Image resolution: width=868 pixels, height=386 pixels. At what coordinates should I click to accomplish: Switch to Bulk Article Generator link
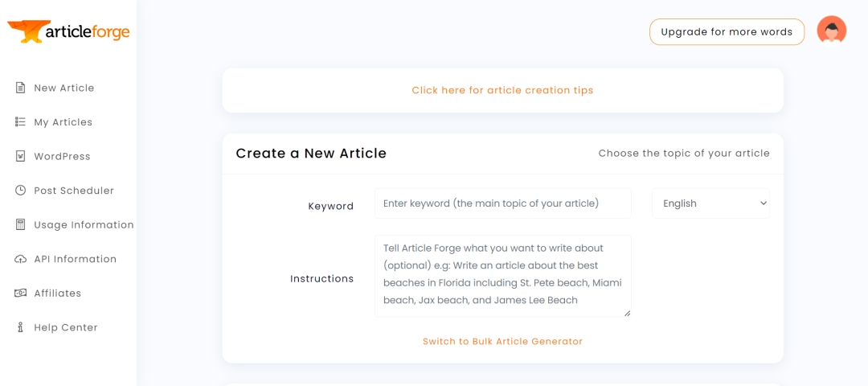pyautogui.click(x=502, y=341)
